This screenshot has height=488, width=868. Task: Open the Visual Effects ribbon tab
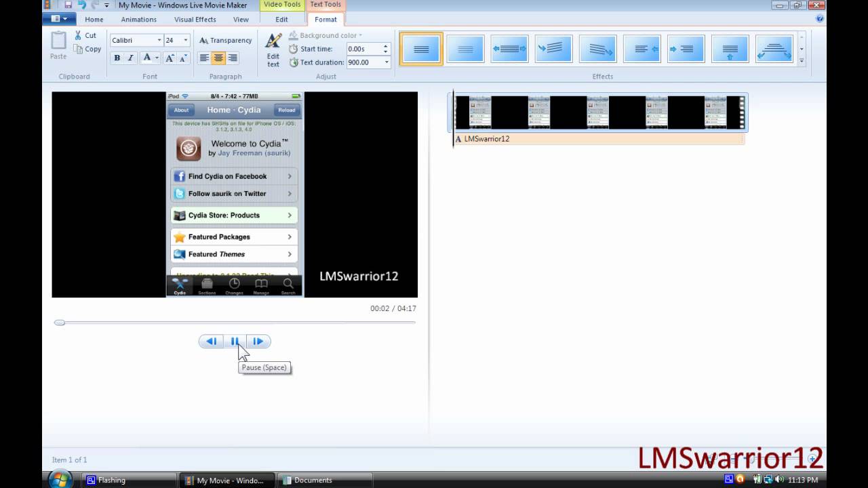coord(195,20)
